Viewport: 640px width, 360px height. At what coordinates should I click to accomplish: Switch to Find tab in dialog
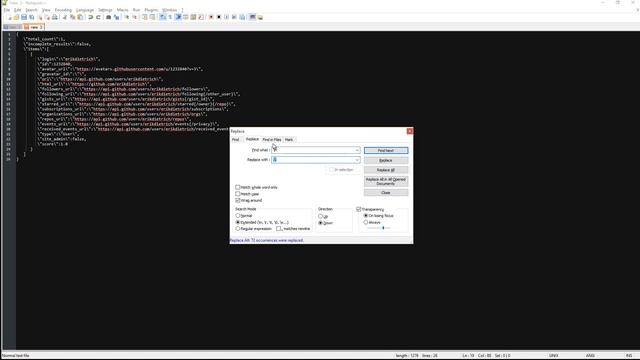pos(236,140)
